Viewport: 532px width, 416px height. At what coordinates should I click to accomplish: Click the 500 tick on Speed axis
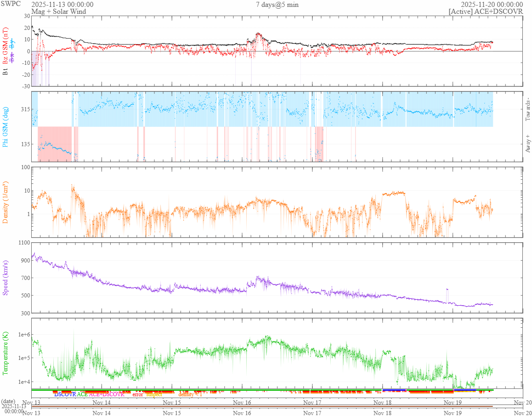coord(26,296)
